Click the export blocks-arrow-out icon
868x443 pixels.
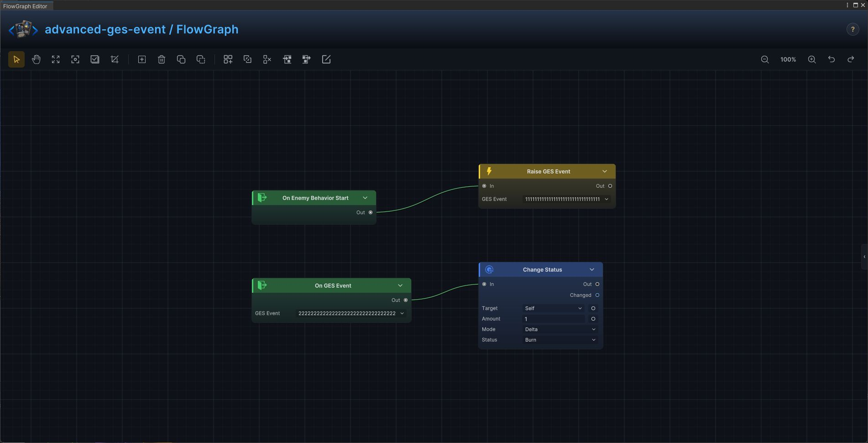point(307,59)
